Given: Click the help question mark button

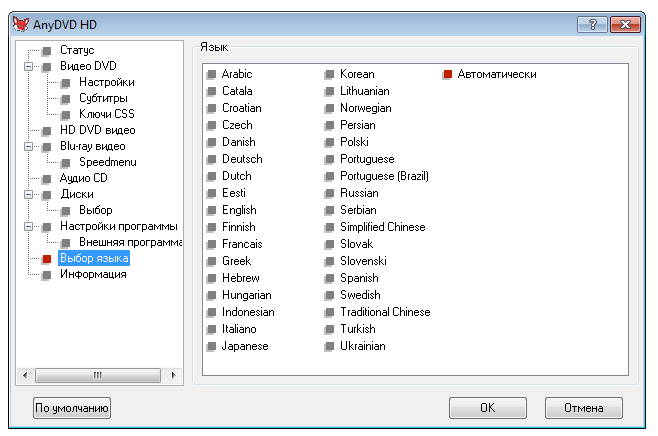Looking at the screenshot, I should pos(592,24).
